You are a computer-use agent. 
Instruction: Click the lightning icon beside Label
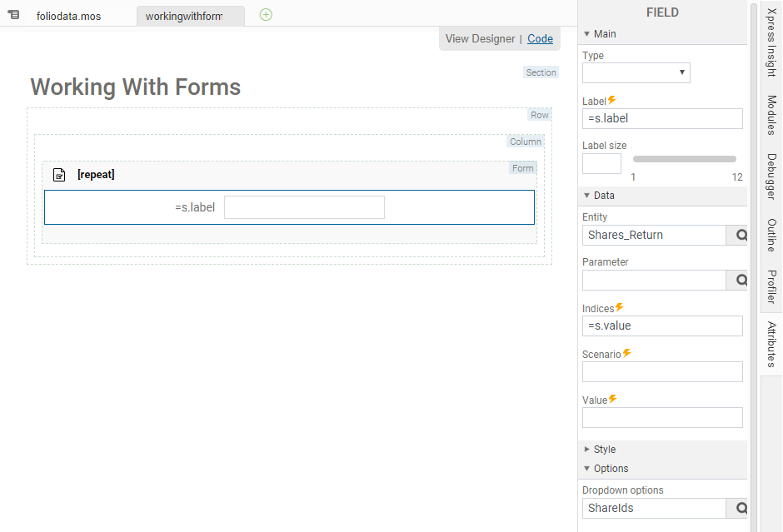click(x=612, y=101)
